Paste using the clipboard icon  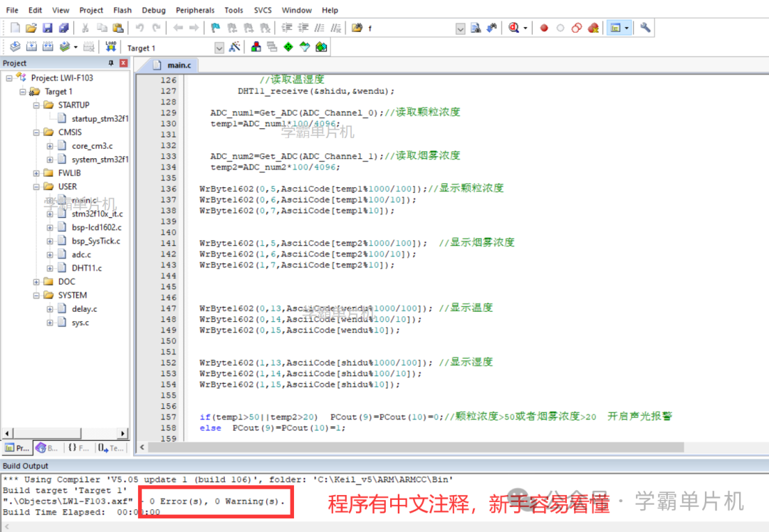point(118,28)
